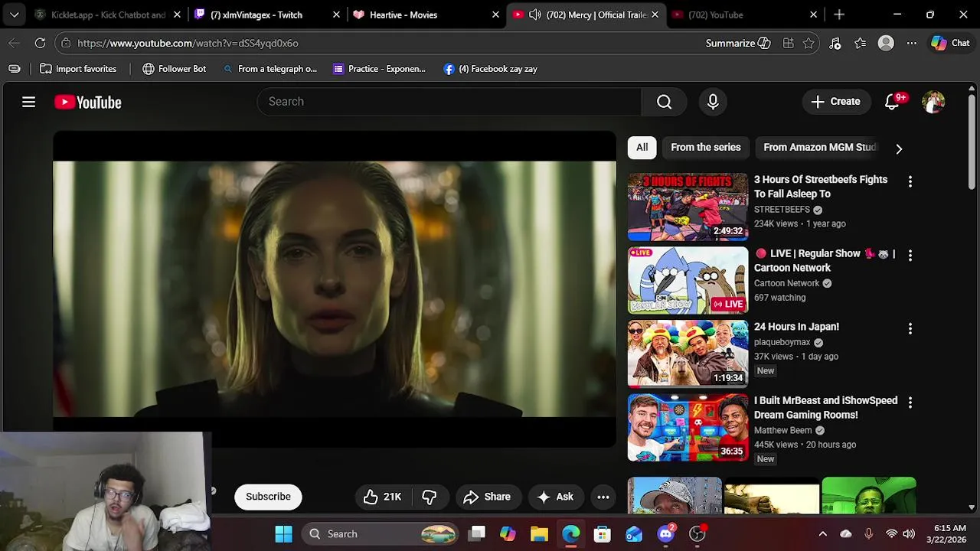Click Summarize in address bar
Viewport: 980px width, 551px height.
tap(738, 43)
